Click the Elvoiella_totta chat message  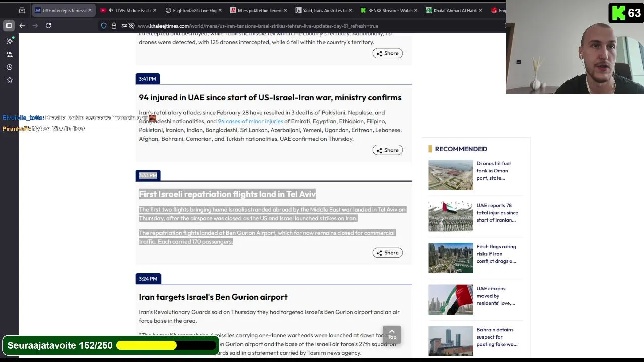(79, 118)
